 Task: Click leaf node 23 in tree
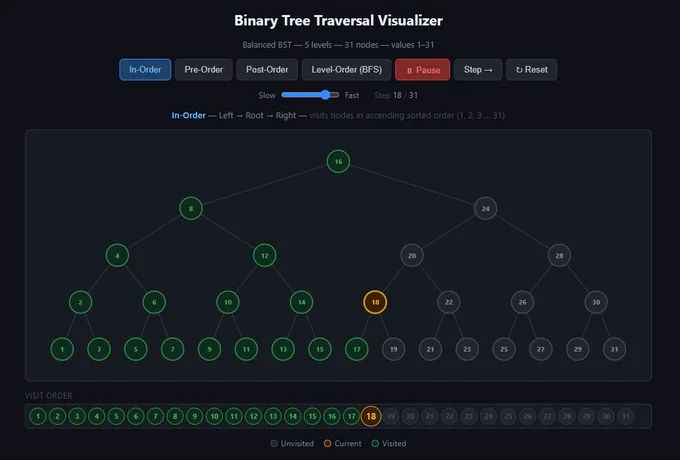tap(467, 349)
